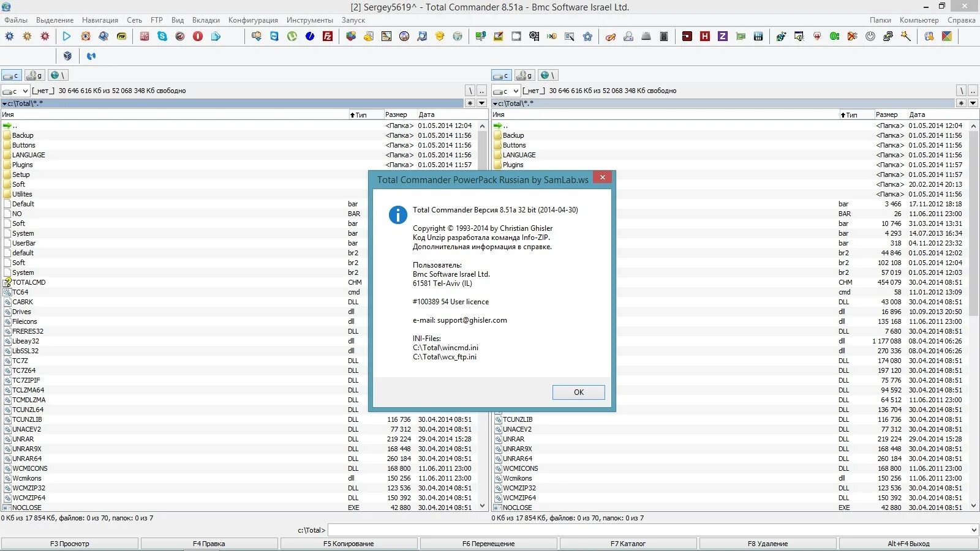Select TOTALCMD file in left panel
Image resolution: width=980 pixels, height=551 pixels.
point(29,282)
